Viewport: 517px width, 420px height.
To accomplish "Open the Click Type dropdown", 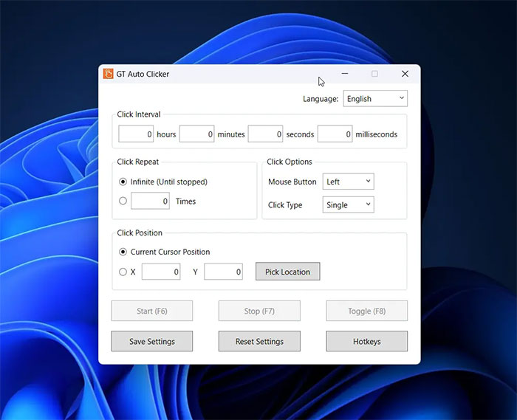I will [348, 204].
